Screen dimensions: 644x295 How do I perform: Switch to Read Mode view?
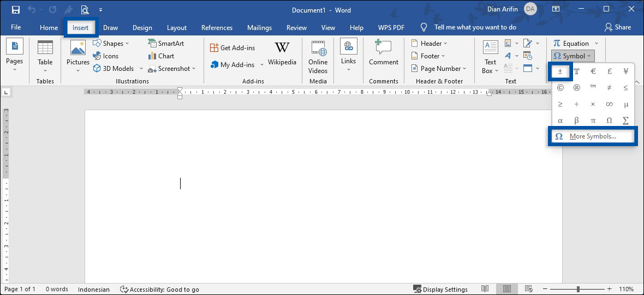tap(485, 289)
